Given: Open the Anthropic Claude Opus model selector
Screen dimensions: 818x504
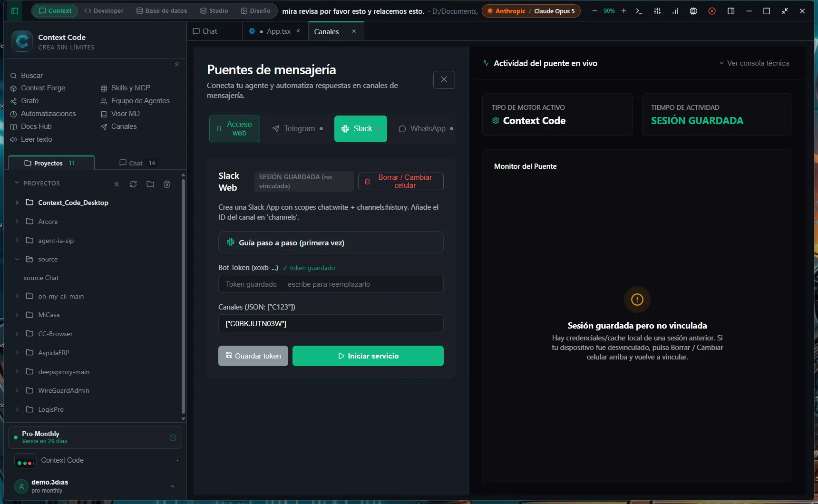Looking at the screenshot, I should 531,11.
